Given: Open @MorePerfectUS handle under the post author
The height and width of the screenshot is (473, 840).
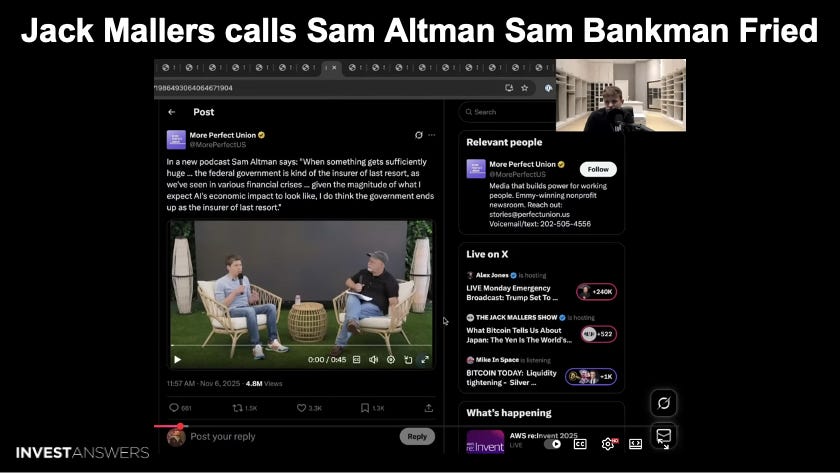Looking at the screenshot, I should point(218,145).
